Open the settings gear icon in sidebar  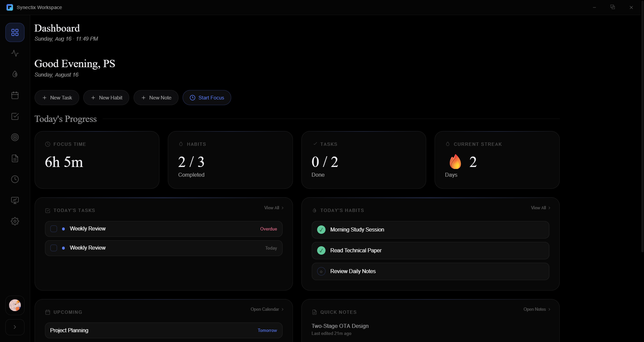pyautogui.click(x=15, y=221)
